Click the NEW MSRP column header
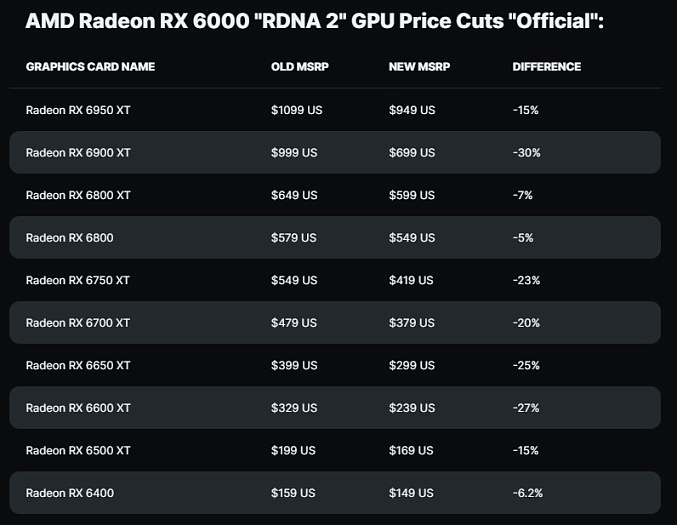 click(x=419, y=66)
